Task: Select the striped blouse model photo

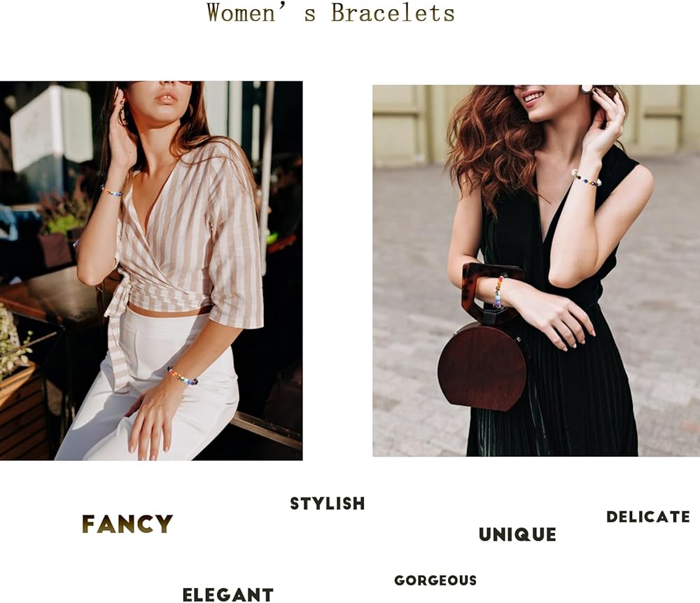Action: (151, 270)
